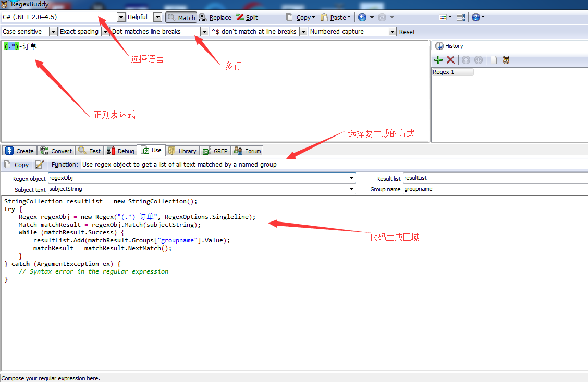Expand the Undo history arrow
588x383 pixels.
click(x=372, y=17)
